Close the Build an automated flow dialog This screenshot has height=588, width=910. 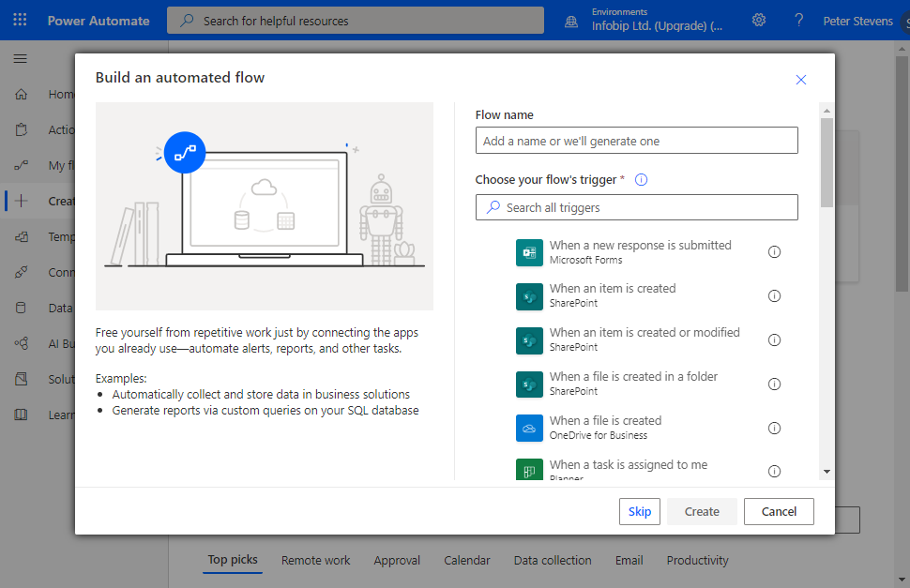click(800, 80)
